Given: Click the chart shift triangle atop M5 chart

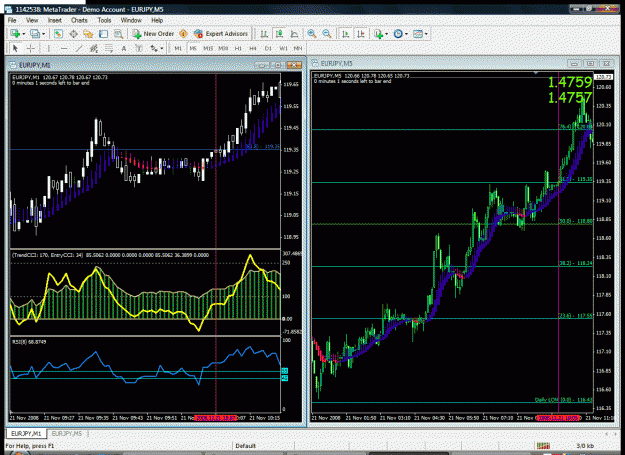Looking at the screenshot, I should pos(536,73).
